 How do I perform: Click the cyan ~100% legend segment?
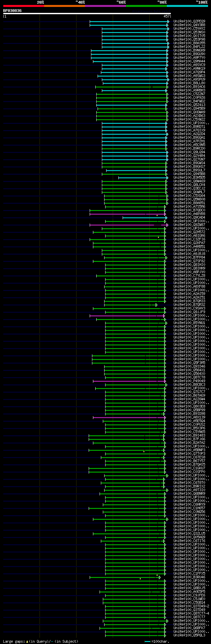pyautogui.click(x=187, y=6)
